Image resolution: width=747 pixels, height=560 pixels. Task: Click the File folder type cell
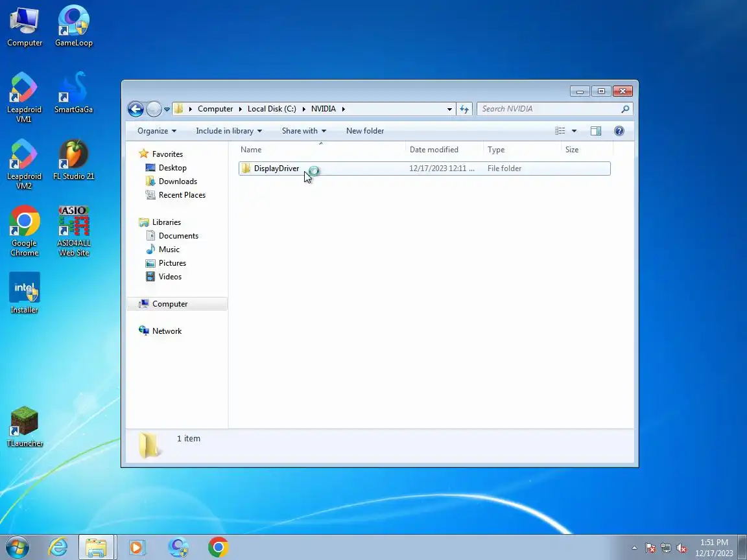tap(504, 169)
